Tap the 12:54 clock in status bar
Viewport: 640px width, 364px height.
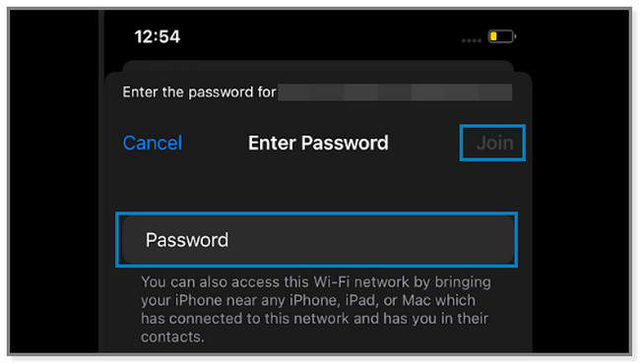(158, 36)
